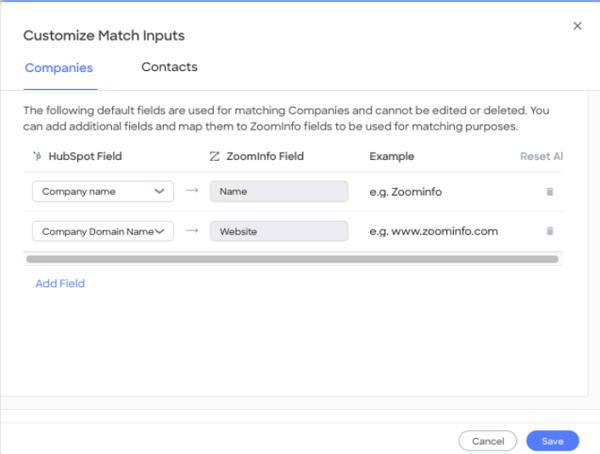
Task: Switch to the Contacts tab
Action: pos(170,67)
